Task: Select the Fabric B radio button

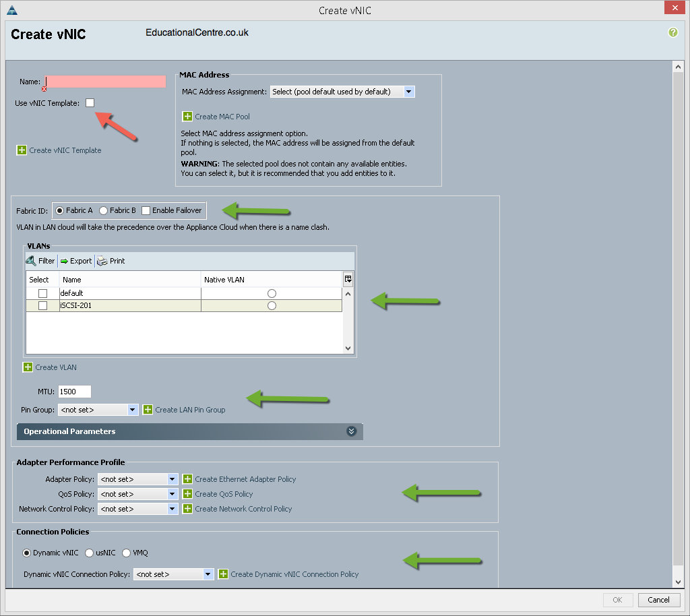Action: pyautogui.click(x=103, y=210)
